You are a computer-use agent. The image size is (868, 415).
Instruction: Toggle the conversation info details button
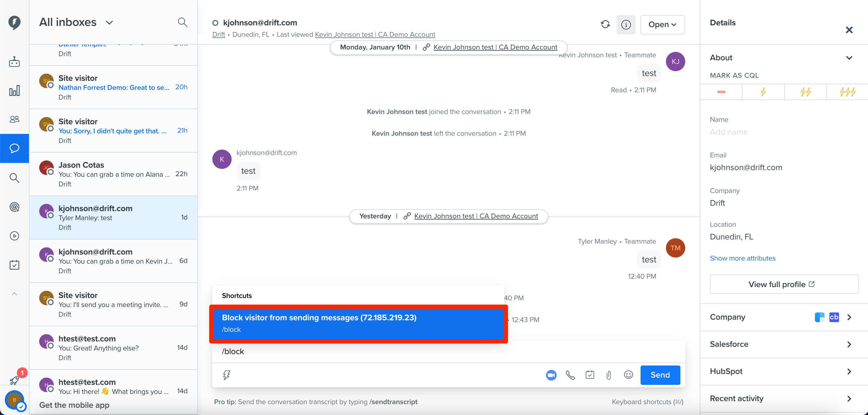626,25
